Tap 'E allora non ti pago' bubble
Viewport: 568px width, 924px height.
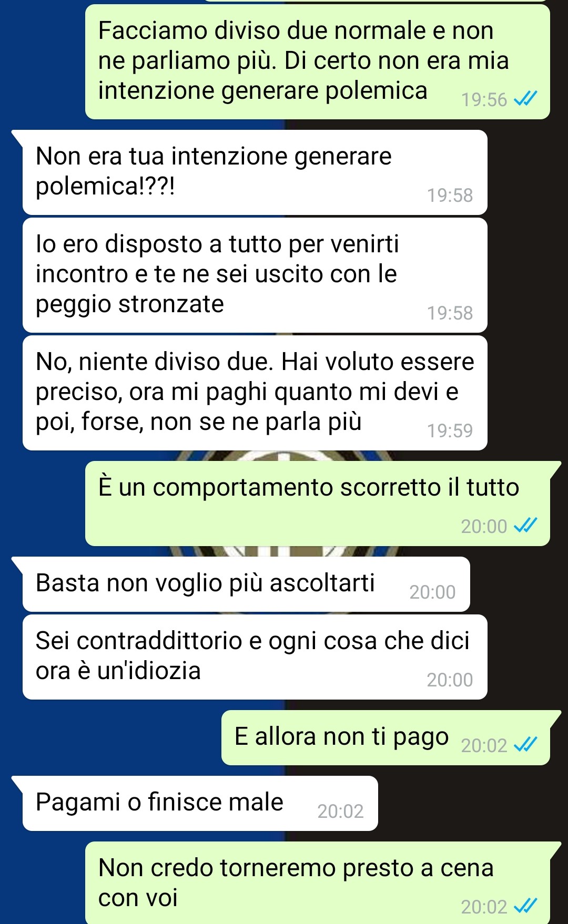coord(386,737)
